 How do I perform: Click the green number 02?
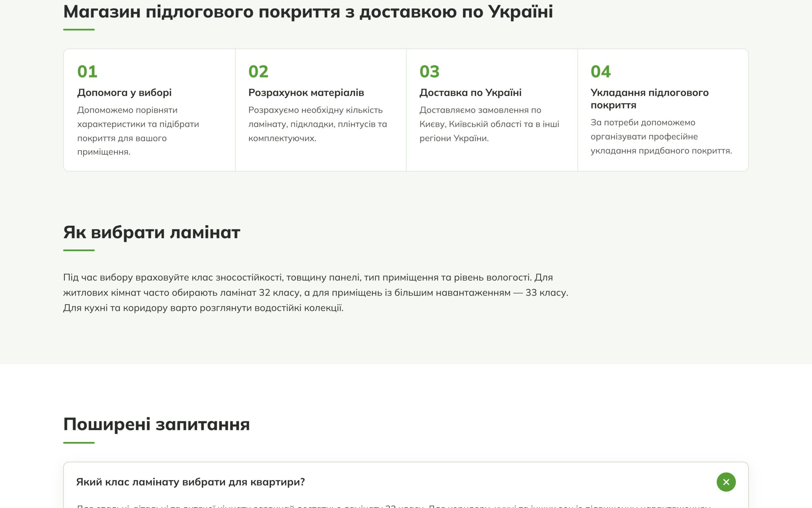coord(259,71)
